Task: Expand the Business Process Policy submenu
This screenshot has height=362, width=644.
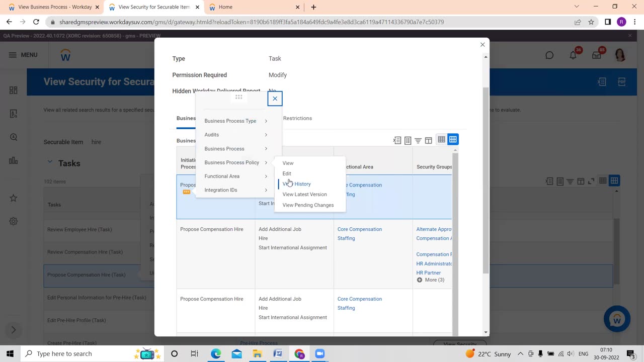Action: [235, 162]
